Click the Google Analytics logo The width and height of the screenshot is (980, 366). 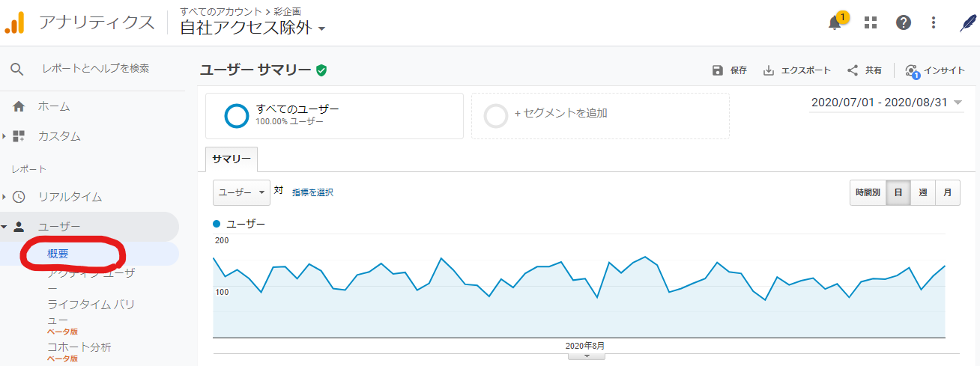coord(14,22)
